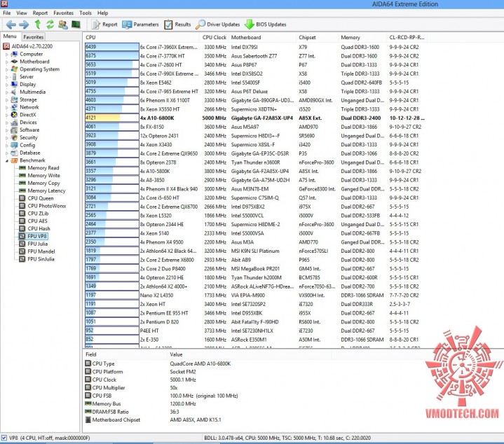Screen dimensions: 504x444
Task: Select the Software tree icon
Action: 14,130
